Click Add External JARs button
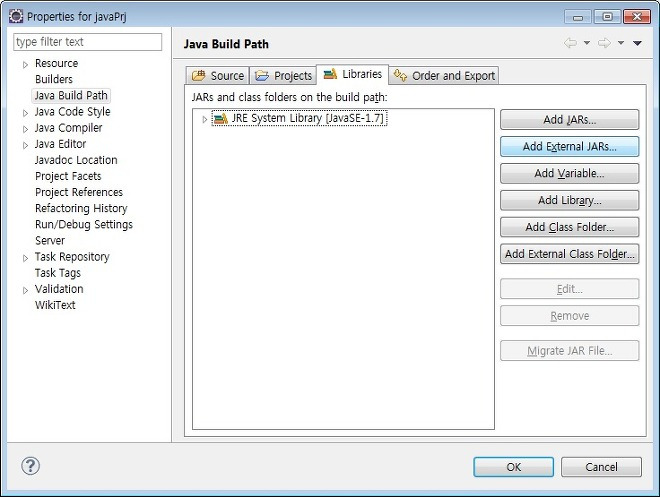This screenshot has width=660, height=497. click(570, 146)
